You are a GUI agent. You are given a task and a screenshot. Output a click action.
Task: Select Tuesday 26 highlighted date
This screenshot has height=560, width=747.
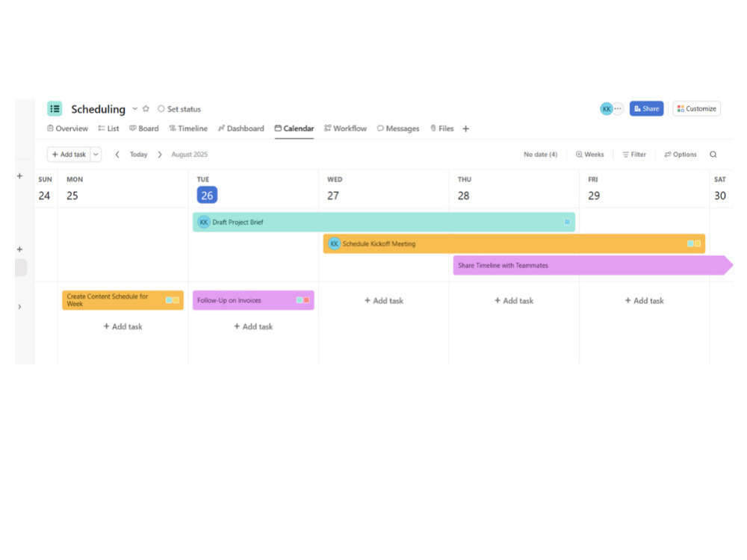point(207,195)
